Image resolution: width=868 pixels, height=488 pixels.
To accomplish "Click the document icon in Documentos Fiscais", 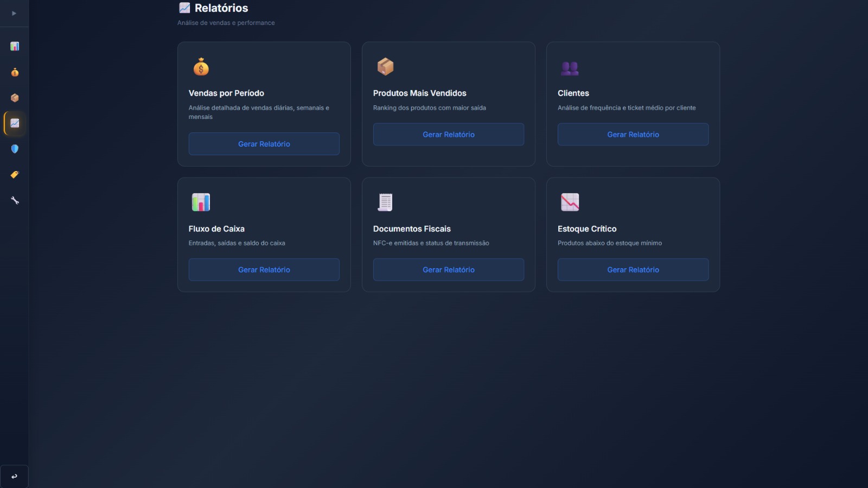I will [385, 202].
